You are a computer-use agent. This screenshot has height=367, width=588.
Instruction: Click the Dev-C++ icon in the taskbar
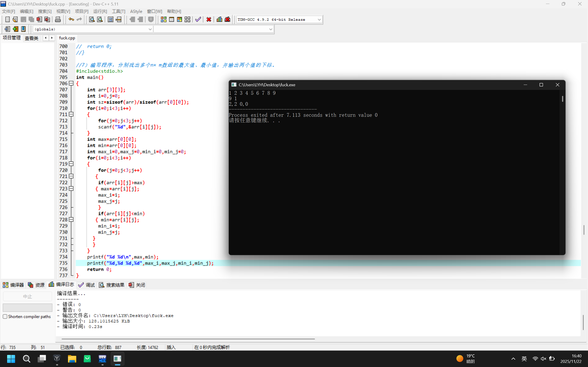point(102,359)
